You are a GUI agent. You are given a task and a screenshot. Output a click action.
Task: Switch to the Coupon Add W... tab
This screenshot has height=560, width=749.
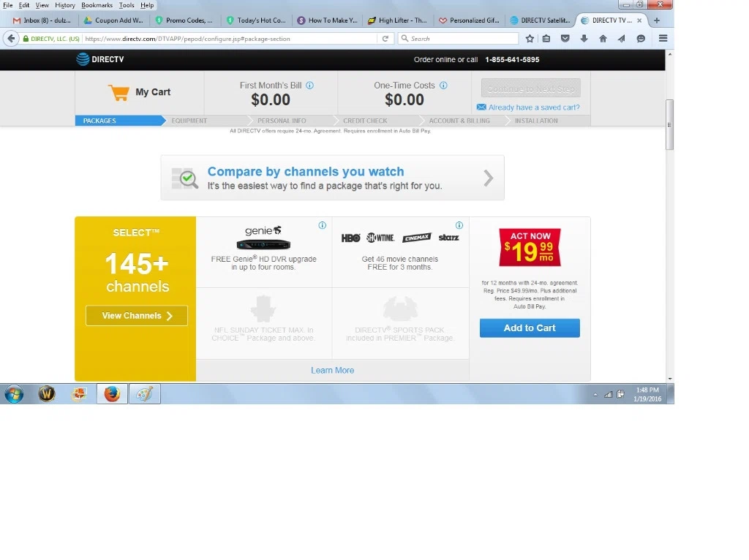point(113,20)
